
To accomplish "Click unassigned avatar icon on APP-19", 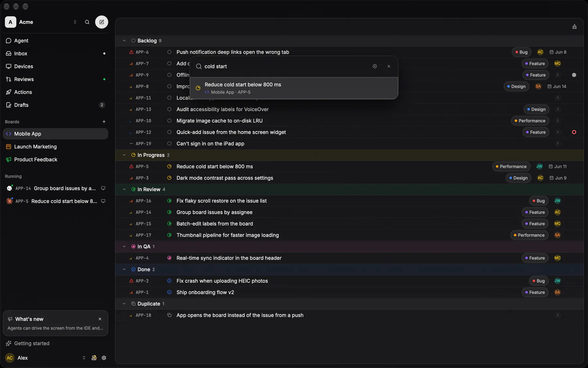I will pyautogui.click(x=558, y=143).
